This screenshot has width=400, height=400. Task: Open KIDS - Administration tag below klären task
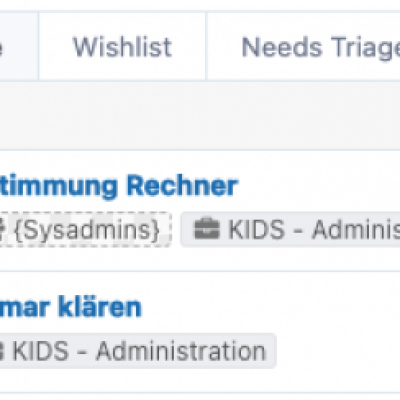[138, 351]
